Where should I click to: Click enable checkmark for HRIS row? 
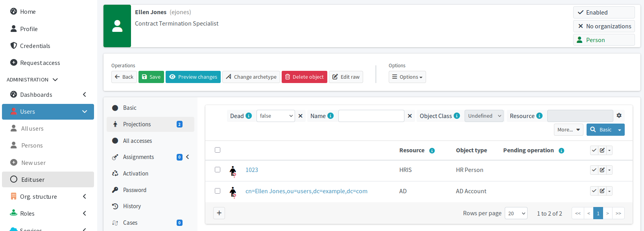(594, 170)
